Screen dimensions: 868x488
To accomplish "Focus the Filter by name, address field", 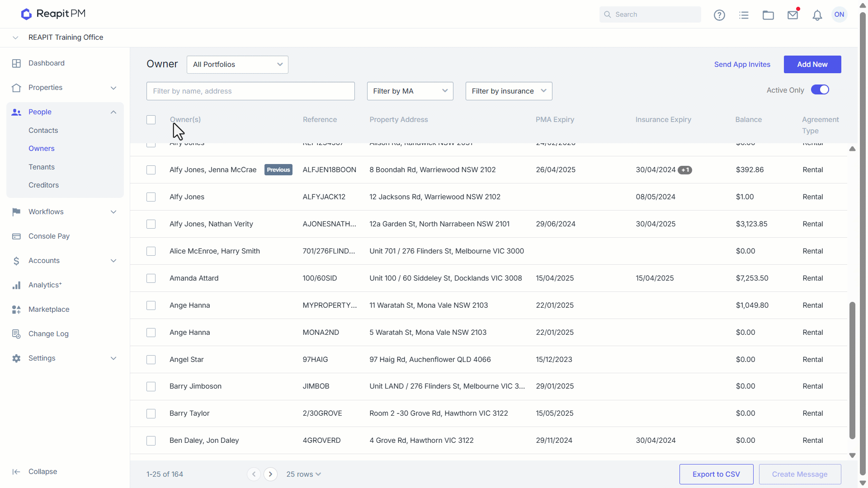I will [250, 91].
